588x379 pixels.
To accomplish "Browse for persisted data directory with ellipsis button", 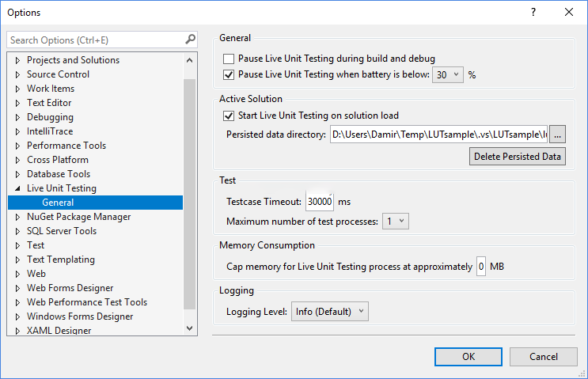I will [557, 135].
